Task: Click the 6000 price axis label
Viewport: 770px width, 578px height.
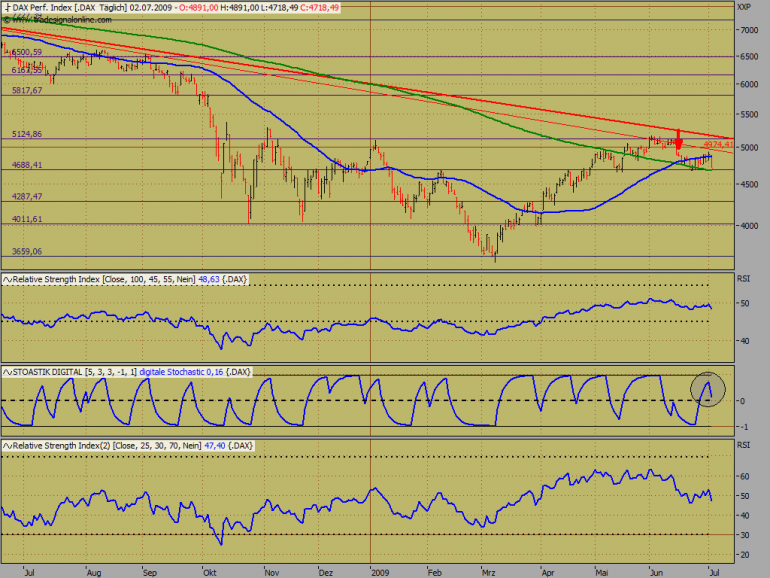Action: click(749, 84)
